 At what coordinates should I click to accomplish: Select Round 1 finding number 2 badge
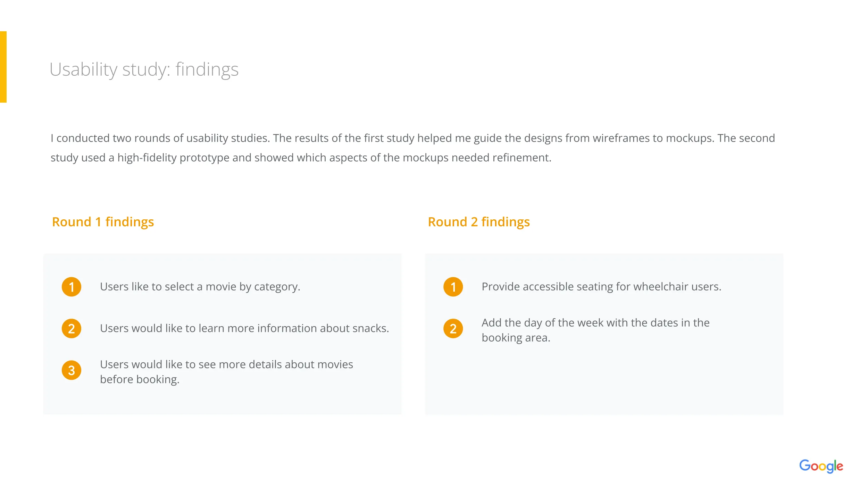click(x=72, y=328)
